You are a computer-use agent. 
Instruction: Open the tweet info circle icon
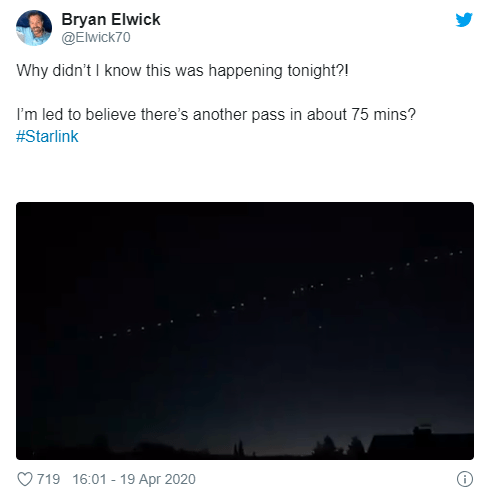[x=465, y=479]
